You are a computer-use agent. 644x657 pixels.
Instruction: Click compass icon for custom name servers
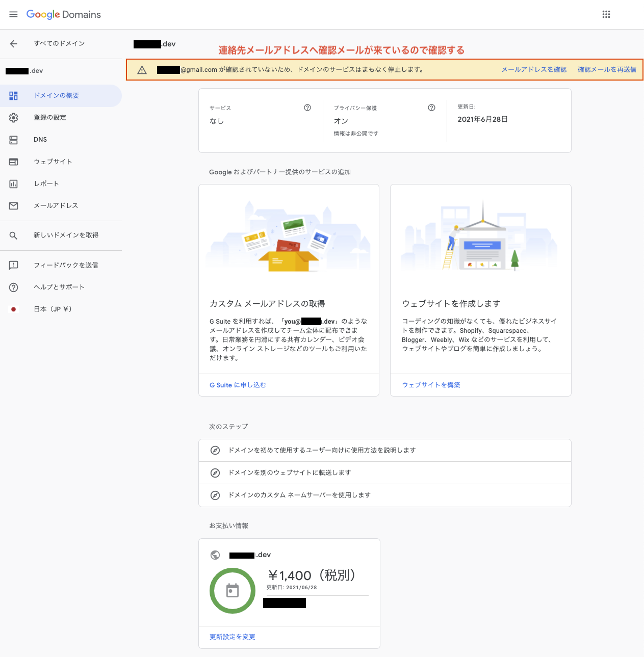coord(215,495)
